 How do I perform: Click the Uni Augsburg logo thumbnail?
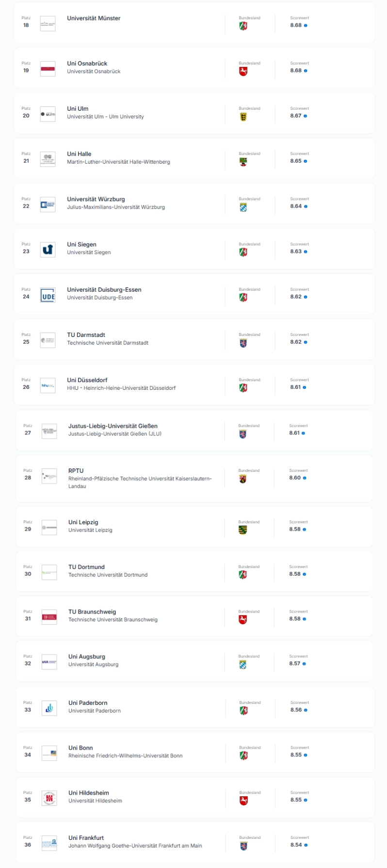[49, 662]
